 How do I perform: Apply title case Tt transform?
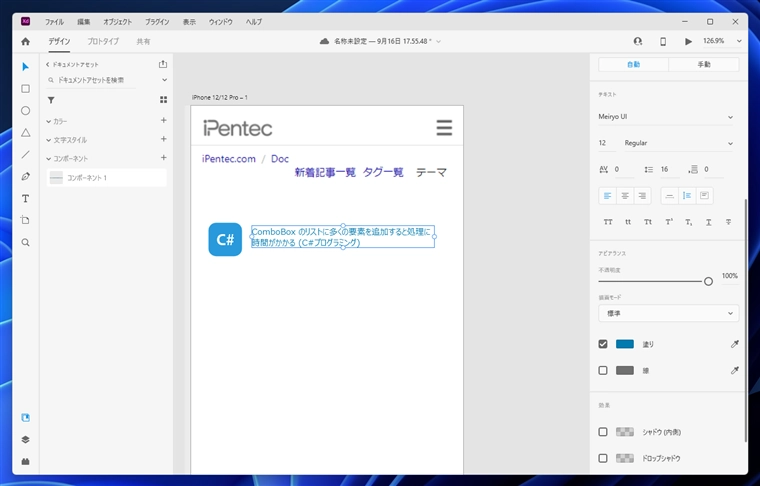(648, 222)
